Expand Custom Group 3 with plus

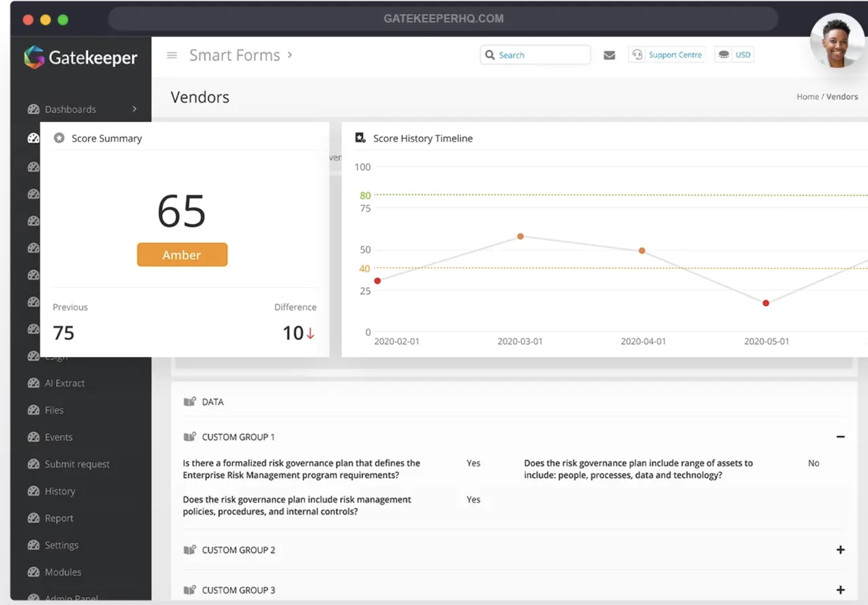[840, 590]
